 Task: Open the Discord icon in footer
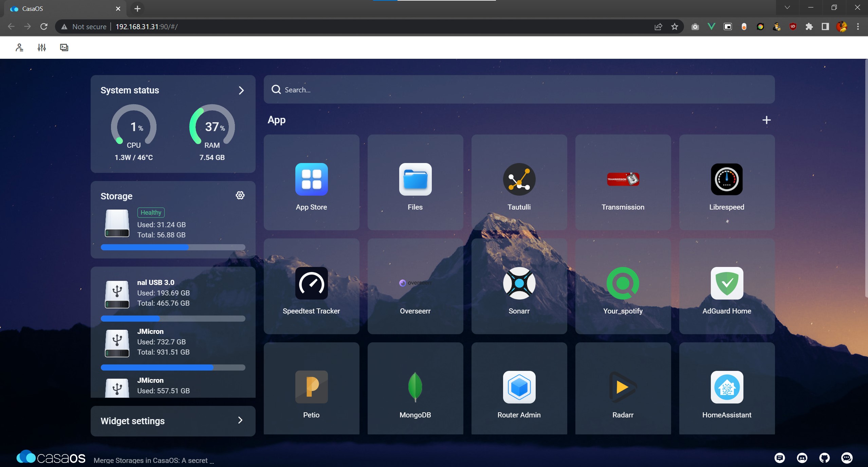(802, 458)
